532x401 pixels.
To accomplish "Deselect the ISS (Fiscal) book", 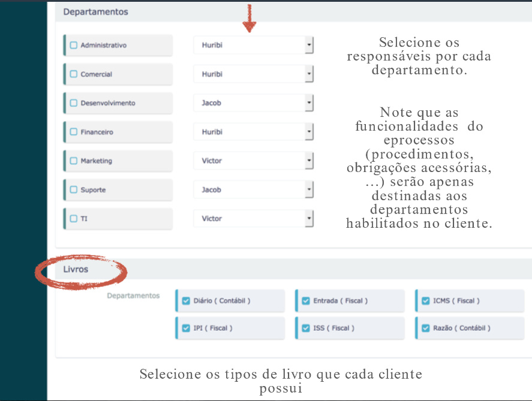I will pyautogui.click(x=306, y=328).
